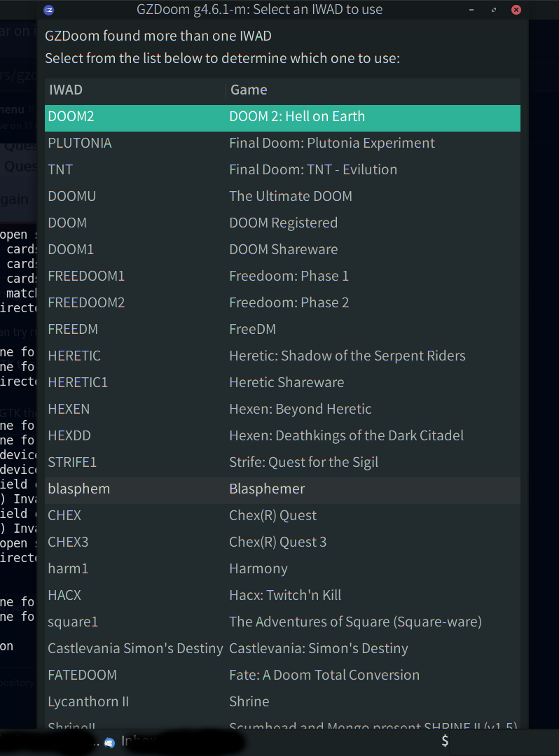Sort the list by the Game column header
This screenshot has width=559, height=756.
pos(245,90)
